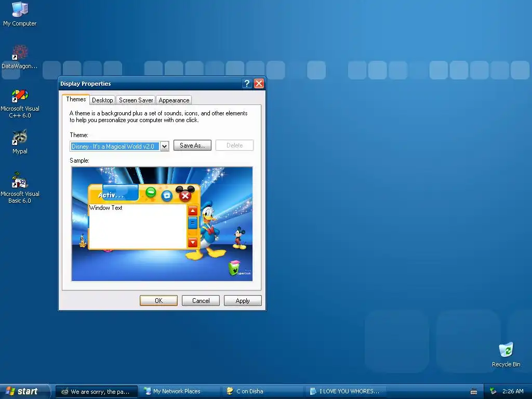Image resolution: width=532 pixels, height=399 pixels.
Task: Switch to the Themes tab
Action: (x=76, y=99)
